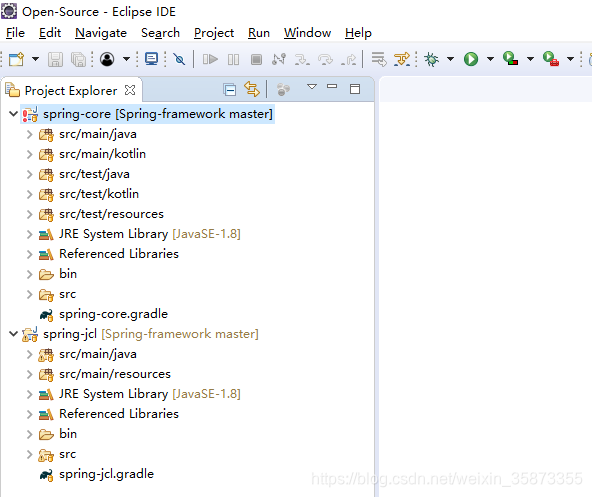Screen dimensions: 592x497
Task: Click the Coverage run icon
Action: tap(510, 59)
